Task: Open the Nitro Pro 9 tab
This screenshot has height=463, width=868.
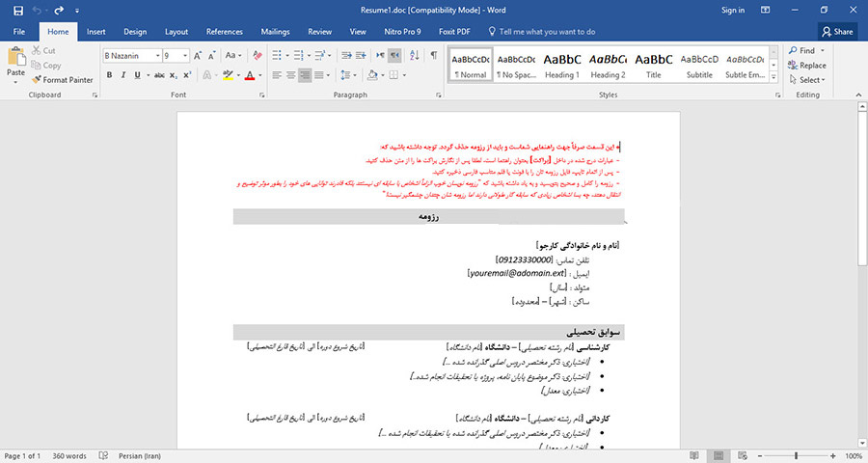Action: (402, 32)
